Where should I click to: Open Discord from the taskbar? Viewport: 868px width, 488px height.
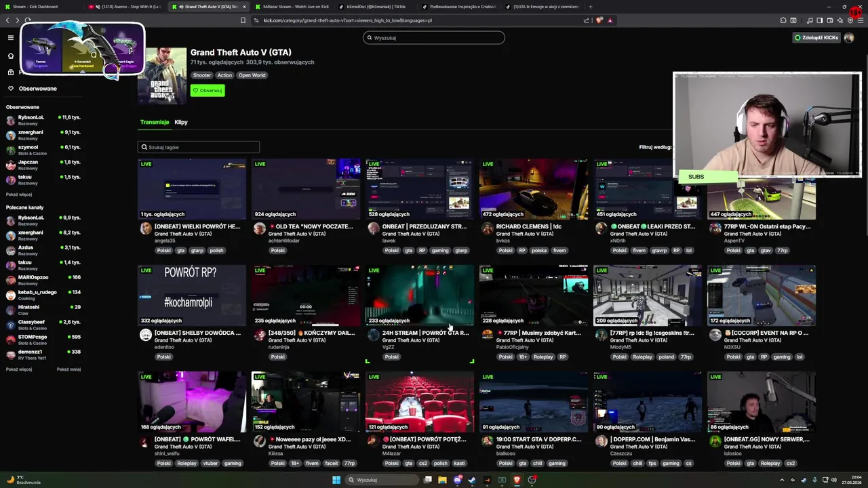pos(458,480)
